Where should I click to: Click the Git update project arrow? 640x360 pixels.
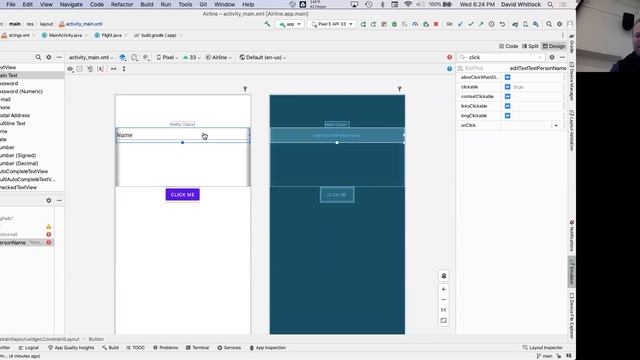(x=460, y=24)
